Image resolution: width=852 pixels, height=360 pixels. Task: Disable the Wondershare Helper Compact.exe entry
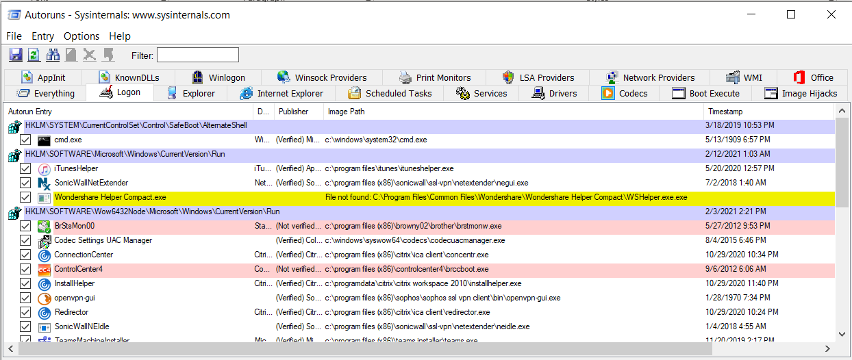[25, 198]
